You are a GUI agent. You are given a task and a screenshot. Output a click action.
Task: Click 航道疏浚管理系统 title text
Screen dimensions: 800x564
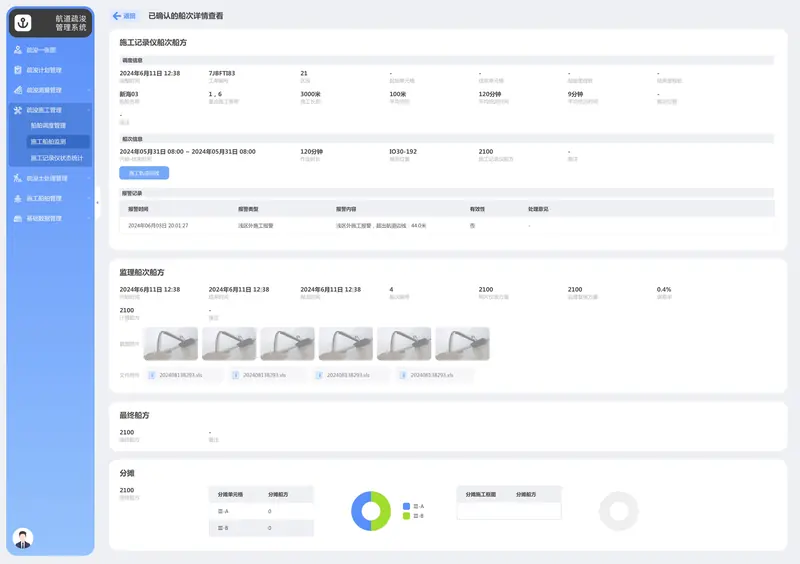point(71,23)
